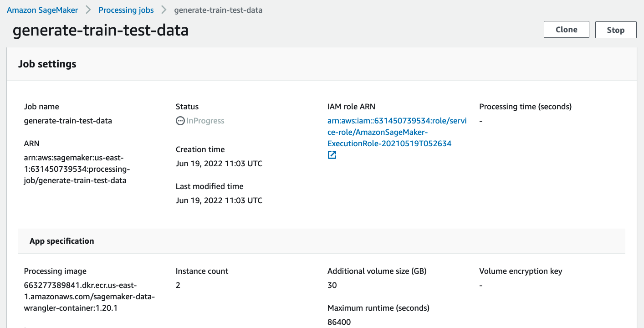Open the Amazon SageMaker breadcrumb link
Screen dimensions: 644x328
(x=42, y=10)
